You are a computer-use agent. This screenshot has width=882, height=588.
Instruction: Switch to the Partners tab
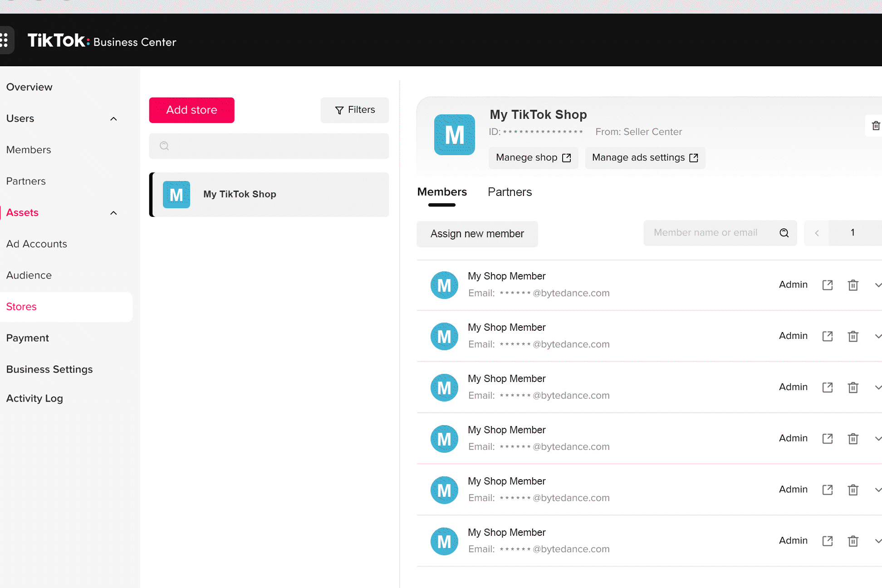pos(510,192)
